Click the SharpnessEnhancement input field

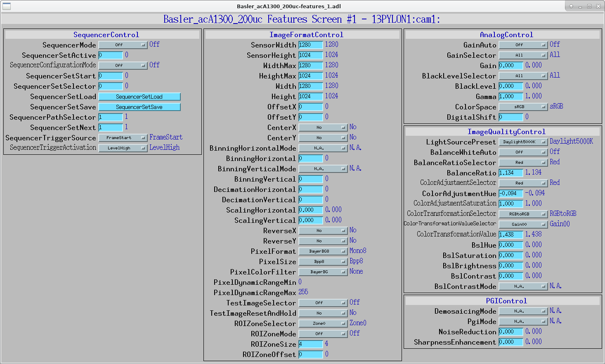pyautogui.click(x=511, y=342)
